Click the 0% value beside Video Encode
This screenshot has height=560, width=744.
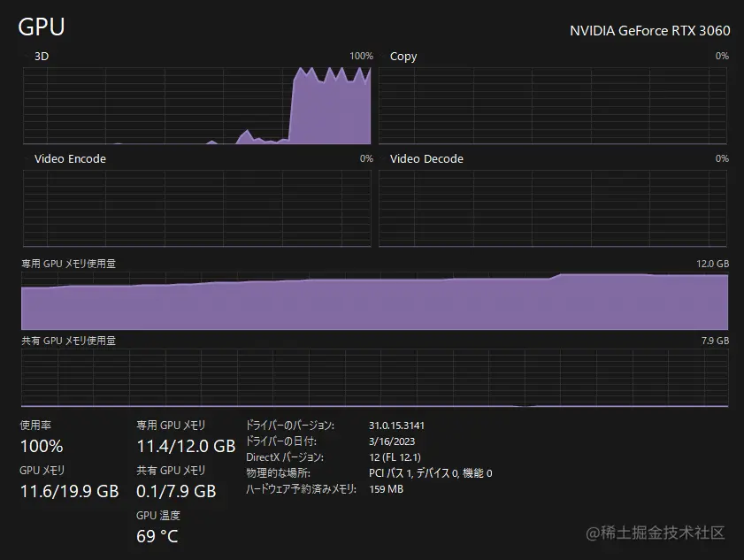coord(366,158)
